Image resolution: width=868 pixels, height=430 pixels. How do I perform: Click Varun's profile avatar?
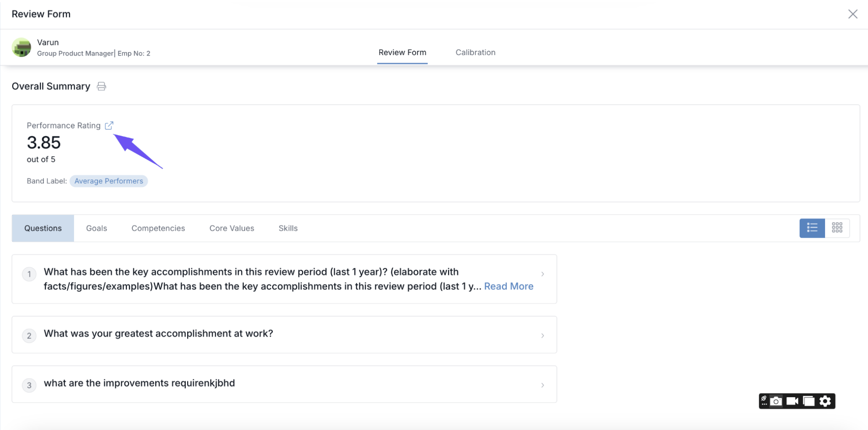[x=21, y=47]
